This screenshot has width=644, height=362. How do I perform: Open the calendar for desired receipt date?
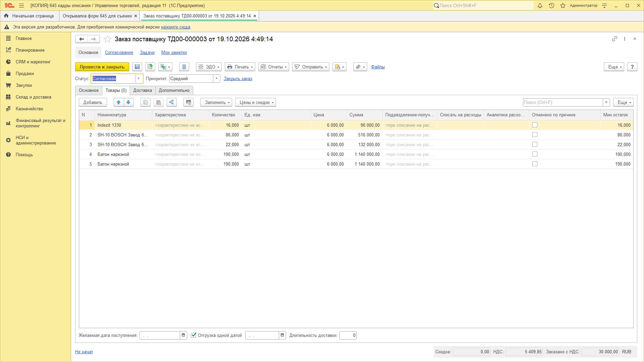pos(183,336)
